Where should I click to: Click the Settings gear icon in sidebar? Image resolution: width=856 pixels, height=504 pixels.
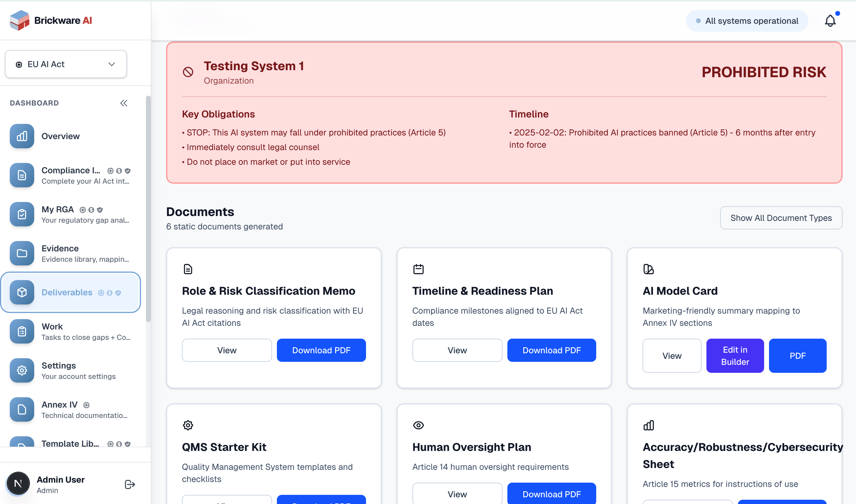coord(22,371)
